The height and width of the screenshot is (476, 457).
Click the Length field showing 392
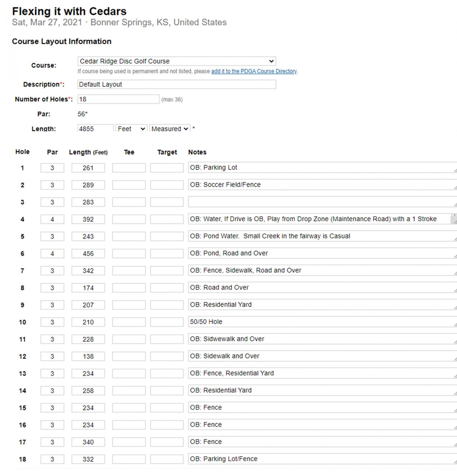[x=88, y=219]
